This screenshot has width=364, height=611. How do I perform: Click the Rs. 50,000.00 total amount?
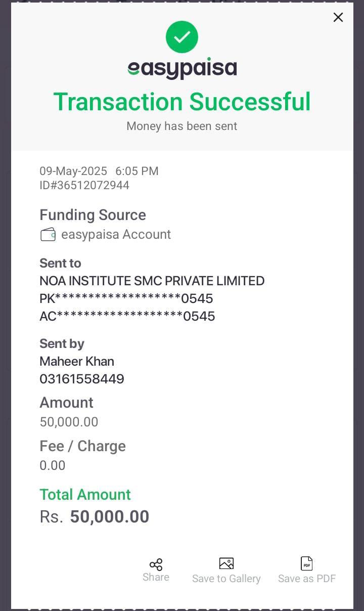point(95,516)
